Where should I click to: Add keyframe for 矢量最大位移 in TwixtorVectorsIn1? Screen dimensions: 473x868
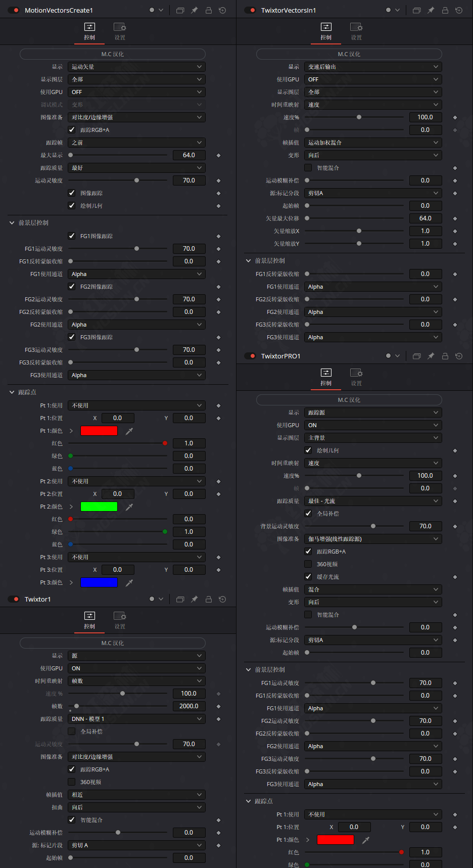(455, 218)
